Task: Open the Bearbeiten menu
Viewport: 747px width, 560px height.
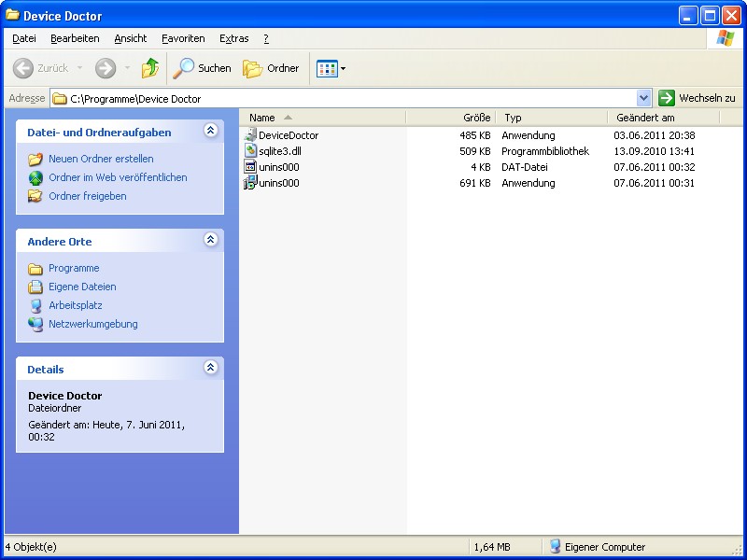Action: pos(75,38)
